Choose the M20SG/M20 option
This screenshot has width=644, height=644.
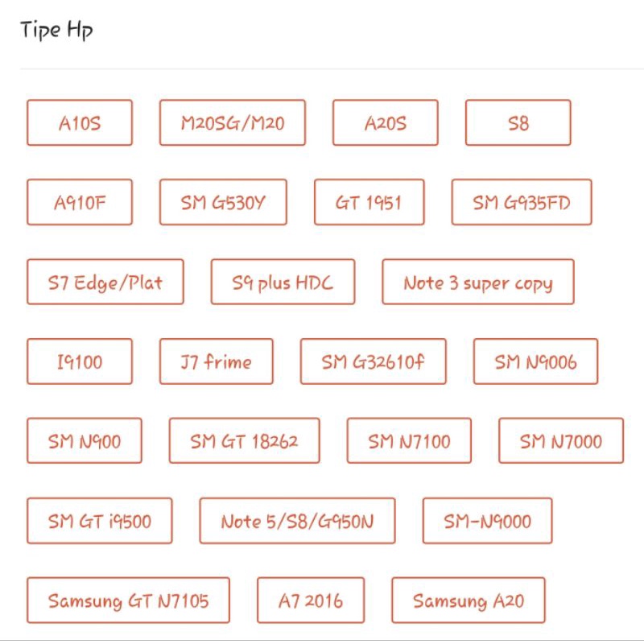(x=233, y=122)
